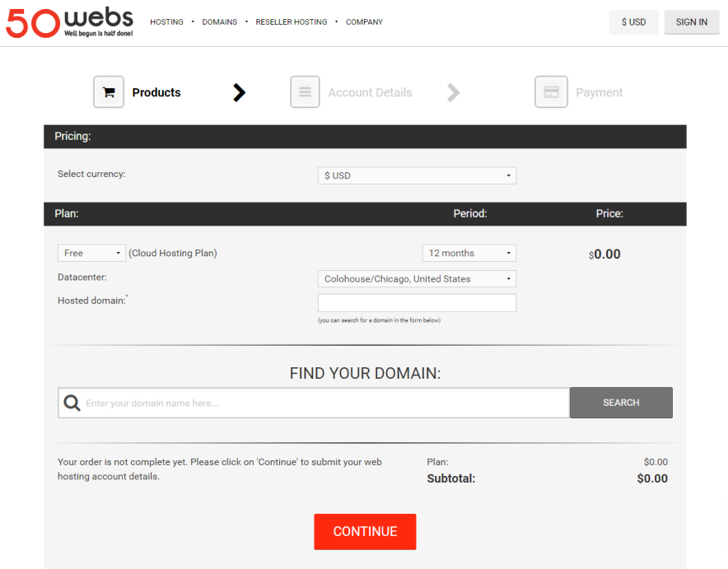
Task: Click the gray chevron after Account Details
Action: tap(454, 92)
